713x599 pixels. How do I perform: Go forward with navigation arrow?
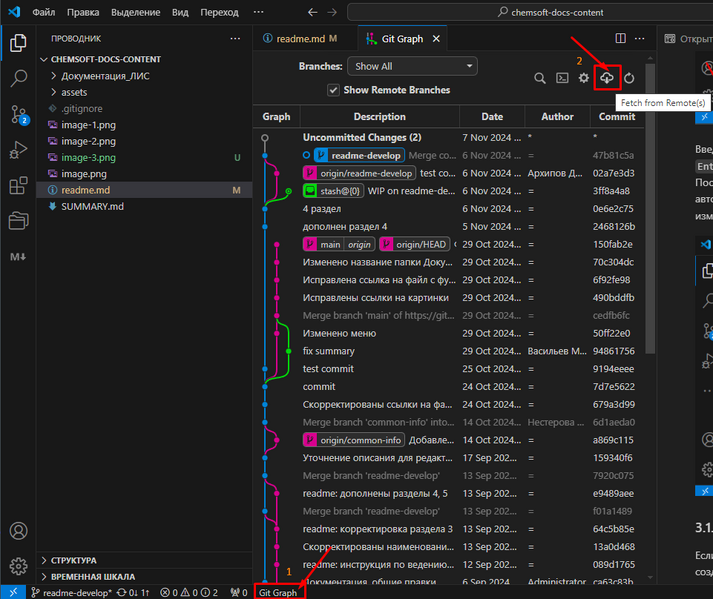[332, 12]
